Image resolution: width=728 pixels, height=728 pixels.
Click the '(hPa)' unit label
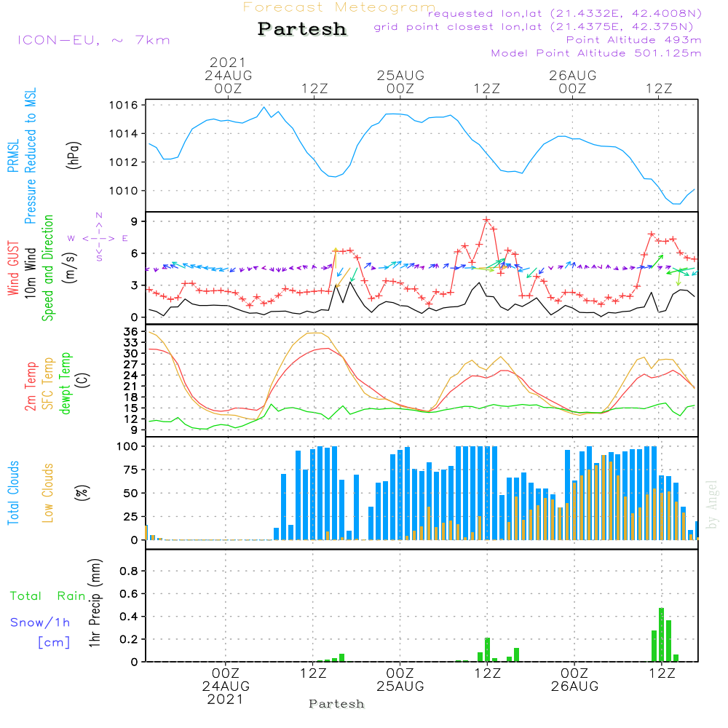74,155
